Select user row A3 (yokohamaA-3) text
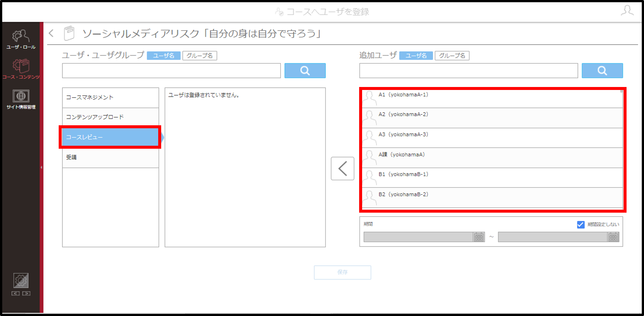Screen dimensions: 644x316 [x=403, y=135]
